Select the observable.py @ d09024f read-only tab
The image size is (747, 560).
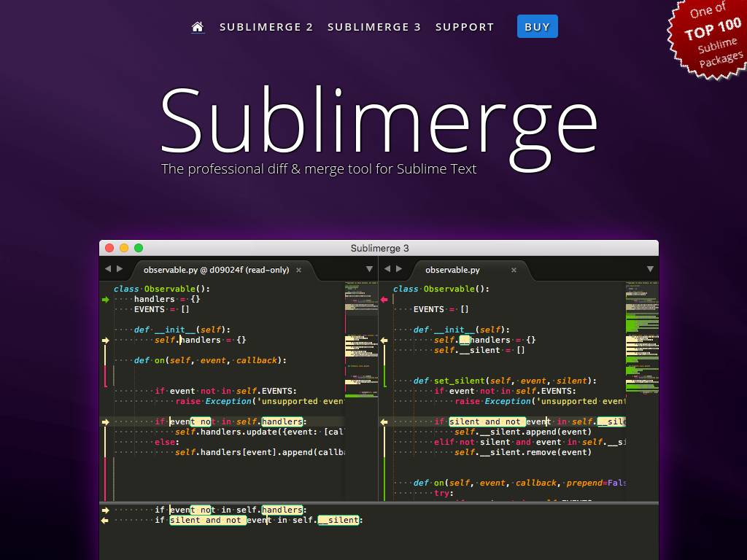tap(216, 270)
